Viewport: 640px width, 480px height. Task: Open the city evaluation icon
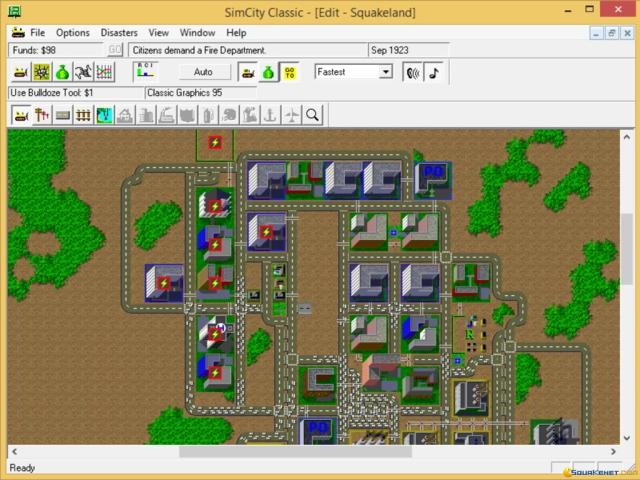[x=83, y=72]
